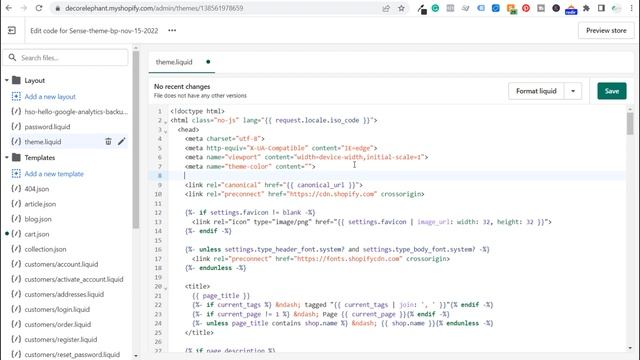The image size is (640, 360).
Task: Open collection.json template
Action: click(45, 249)
